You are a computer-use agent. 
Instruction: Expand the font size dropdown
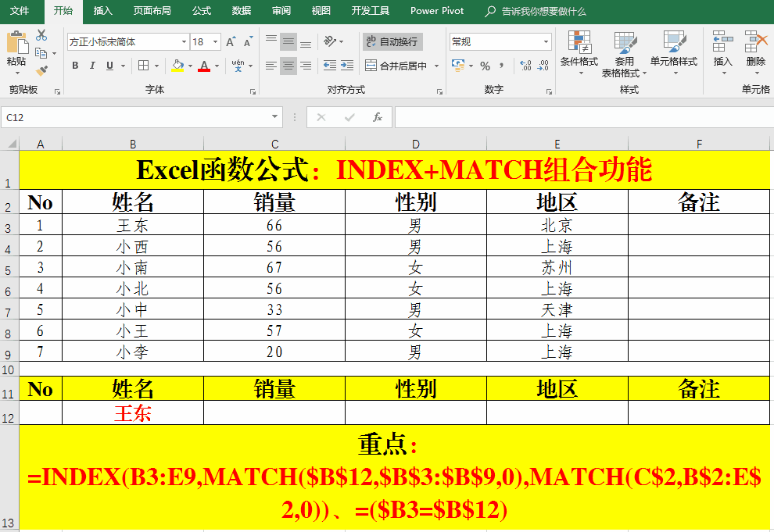[216, 42]
